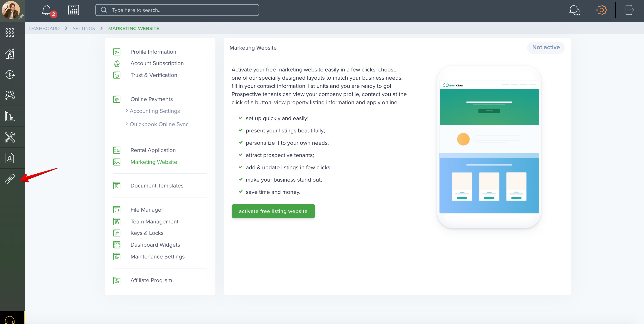Open File Manager settings
644x324 pixels.
pyautogui.click(x=147, y=210)
